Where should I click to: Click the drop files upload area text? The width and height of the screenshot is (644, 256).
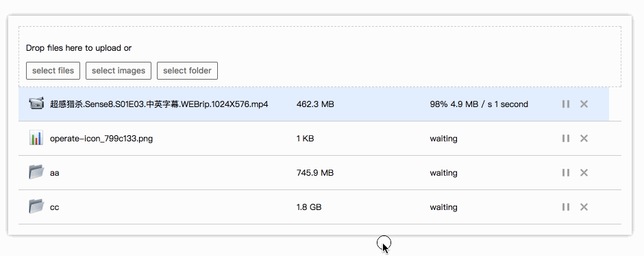[79, 48]
